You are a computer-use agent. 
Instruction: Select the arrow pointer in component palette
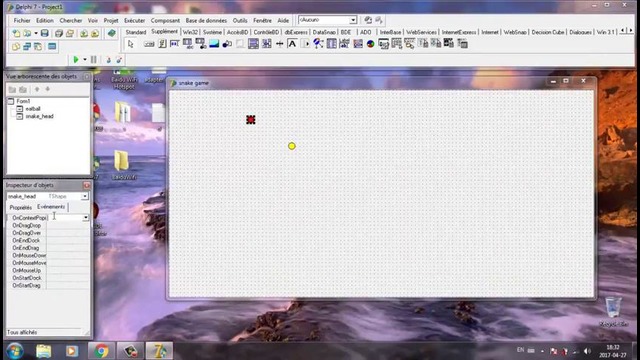coord(131,44)
